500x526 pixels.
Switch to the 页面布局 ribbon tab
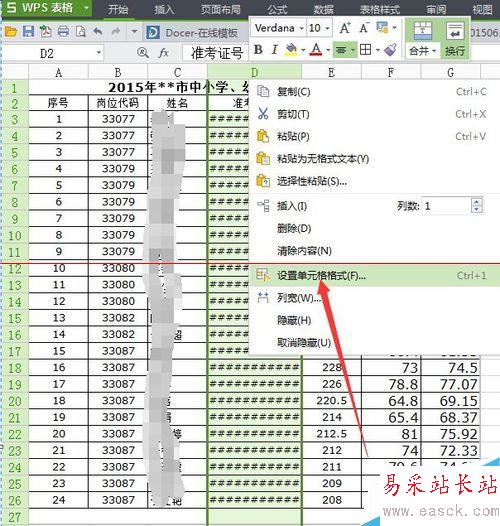(220, 9)
